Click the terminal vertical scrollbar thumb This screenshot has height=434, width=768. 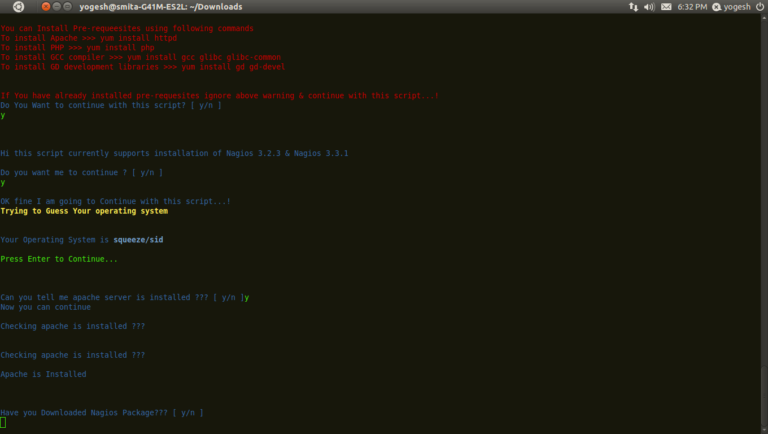click(764, 396)
